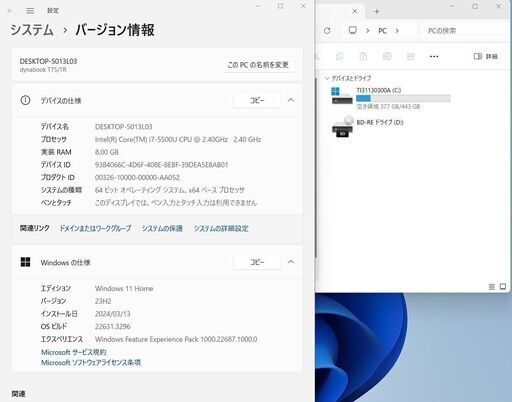Image resolution: width=512 pixels, height=402 pixels.
Task: Select the BD-RE ドライブ (D:) drive icon
Action: 342,127
